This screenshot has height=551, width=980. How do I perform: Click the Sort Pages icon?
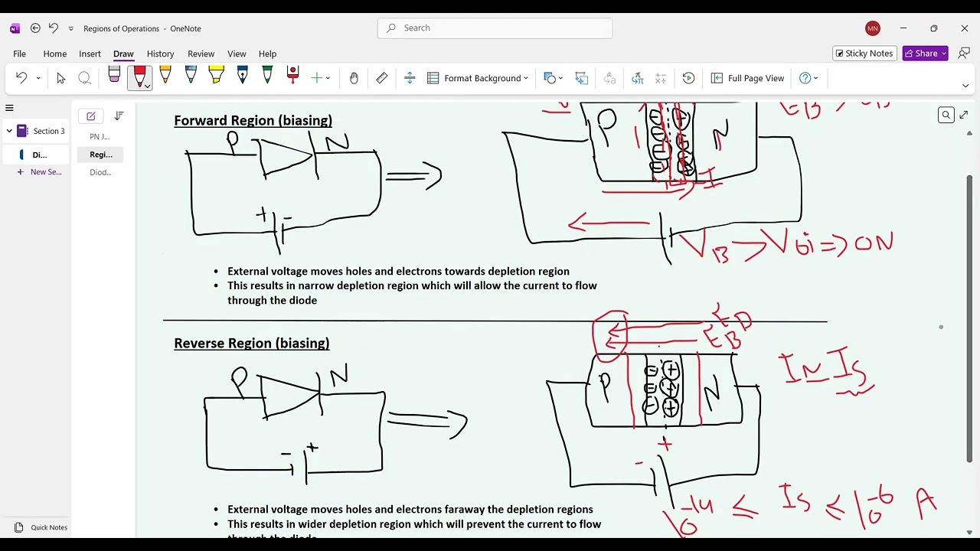coord(119,116)
